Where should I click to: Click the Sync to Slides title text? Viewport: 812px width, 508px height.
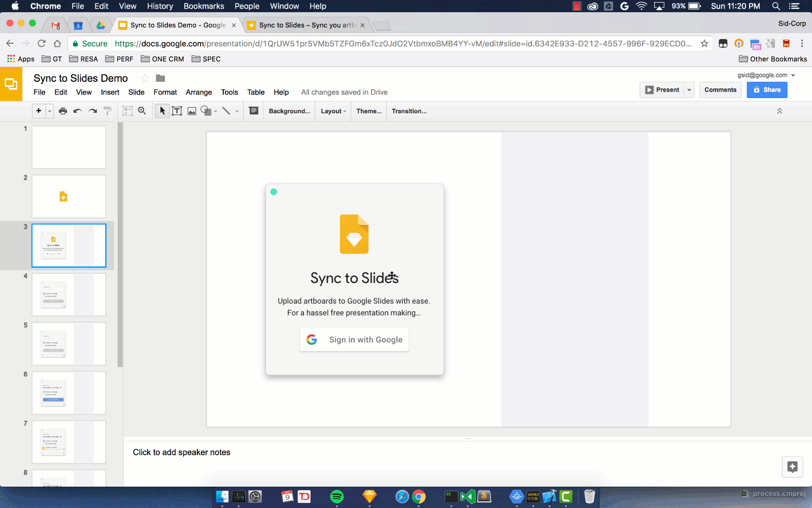click(x=354, y=278)
